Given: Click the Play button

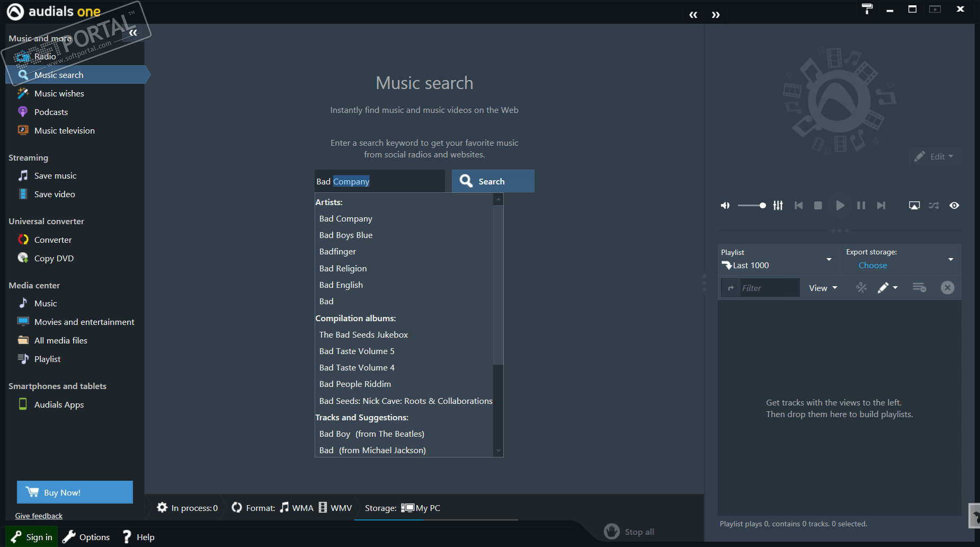Looking at the screenshot, I should (x=840, y=205).
